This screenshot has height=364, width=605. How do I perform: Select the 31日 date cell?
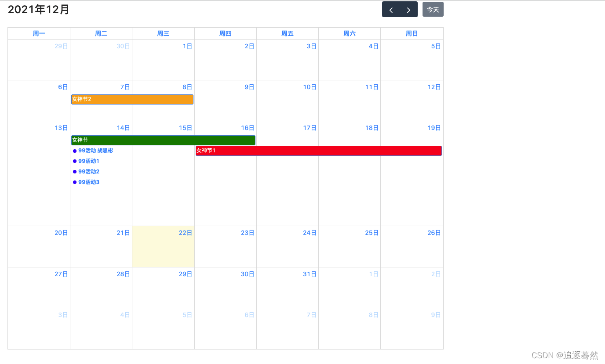(x=310, y=274)
